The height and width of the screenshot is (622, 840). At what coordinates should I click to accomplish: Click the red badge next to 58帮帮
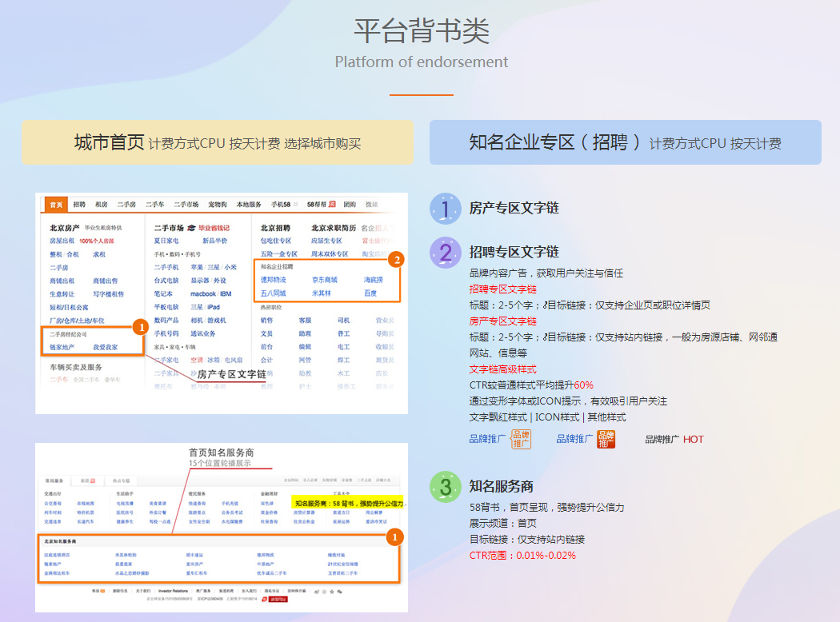[332, 204]
